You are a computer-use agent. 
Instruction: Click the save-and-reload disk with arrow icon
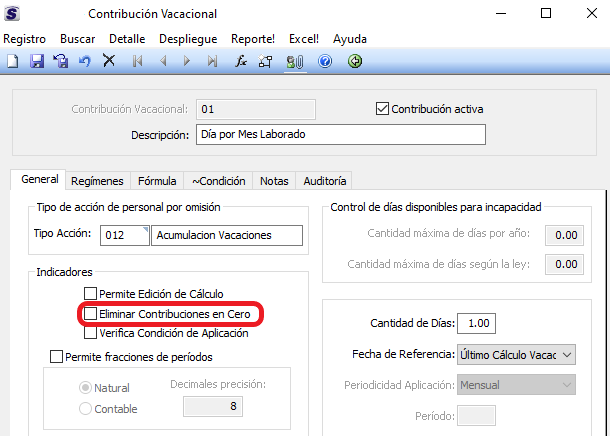click(61, 61)
